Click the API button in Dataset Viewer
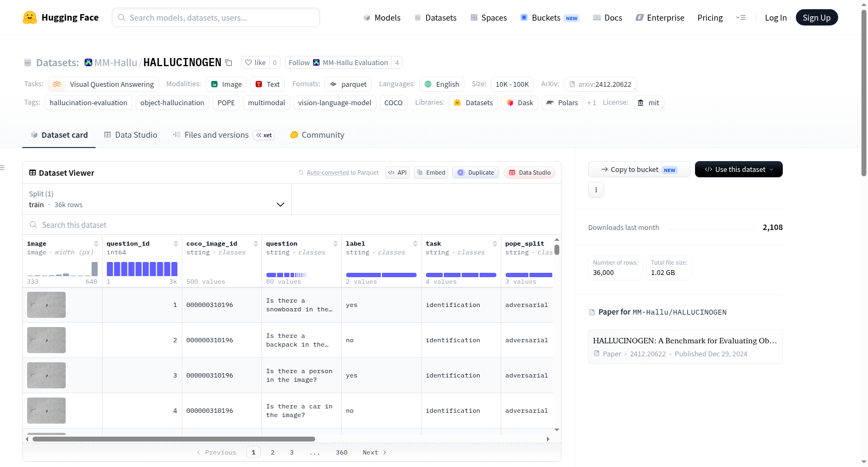The height and width of the screenshot is (467, 868). (397, 172)
